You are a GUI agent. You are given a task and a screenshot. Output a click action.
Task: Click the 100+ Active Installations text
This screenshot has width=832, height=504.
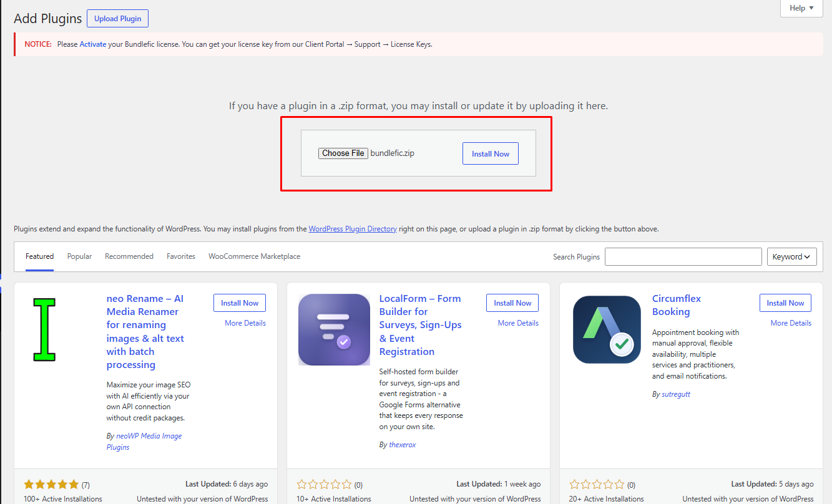[x=63, y=499]
